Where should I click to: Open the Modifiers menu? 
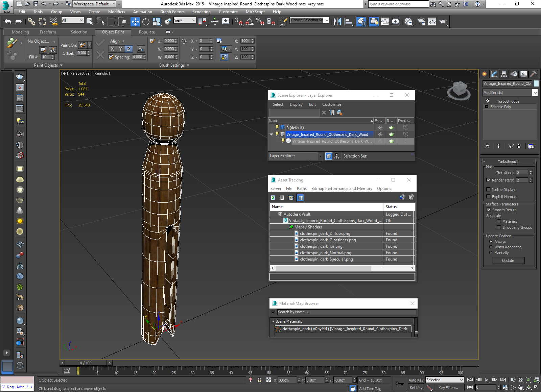pos(117,12)
